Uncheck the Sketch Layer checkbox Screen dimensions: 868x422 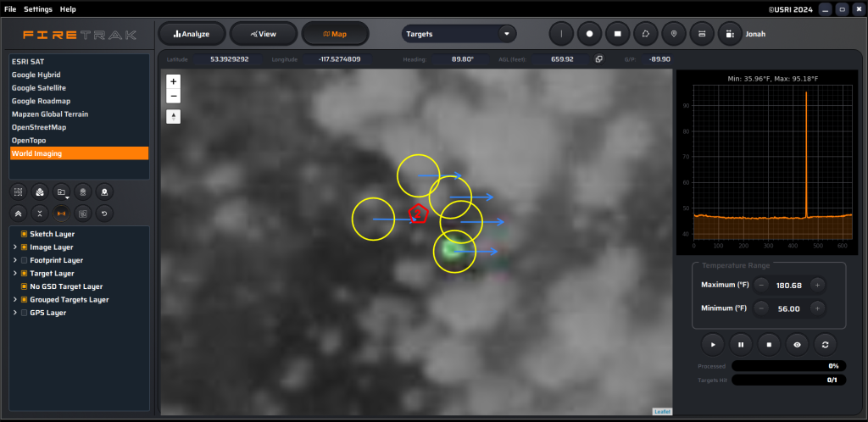tap(24, 234)
